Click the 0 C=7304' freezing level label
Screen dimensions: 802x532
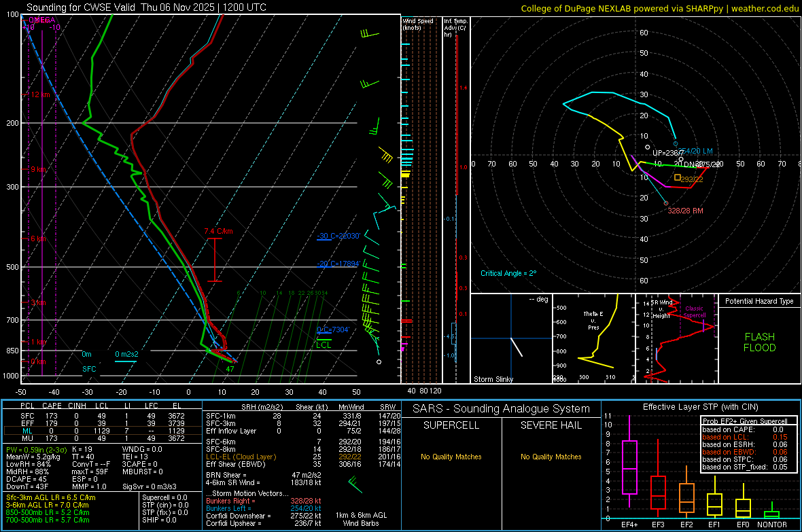(333, 330)
